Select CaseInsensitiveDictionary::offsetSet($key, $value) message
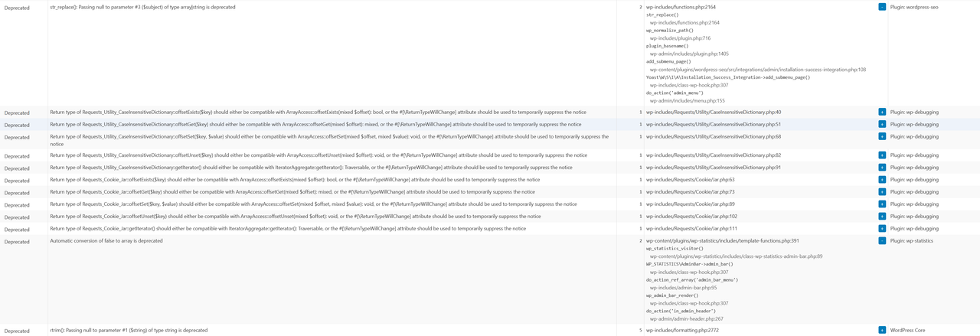 coord(329,139)
